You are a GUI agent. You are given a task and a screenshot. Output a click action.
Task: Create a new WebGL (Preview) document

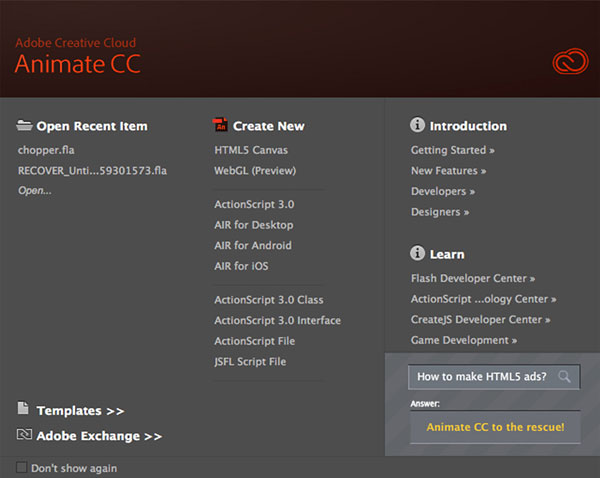255,170
